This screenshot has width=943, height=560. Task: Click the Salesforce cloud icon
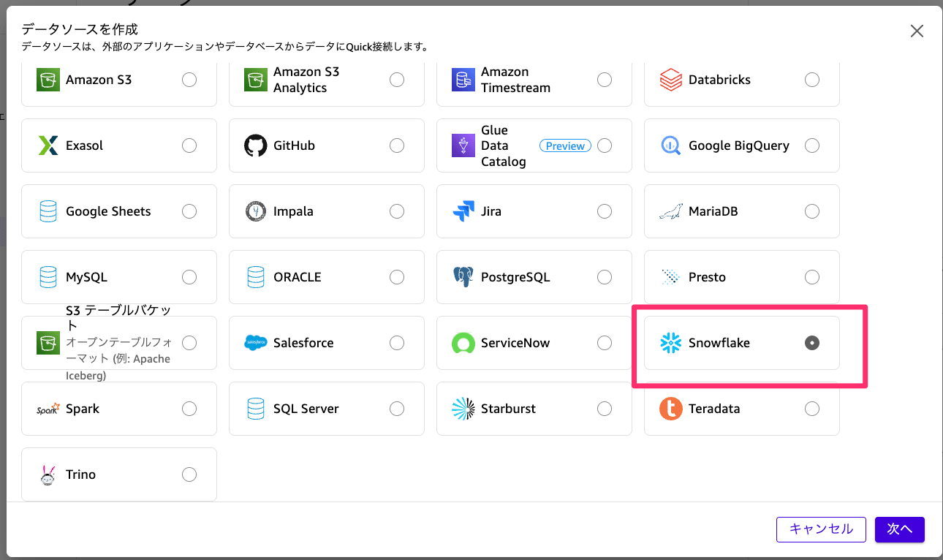255,343
